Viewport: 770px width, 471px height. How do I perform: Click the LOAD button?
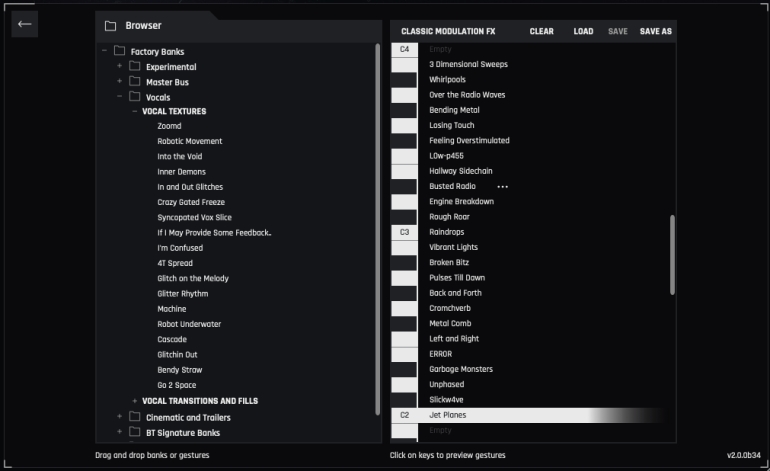click(583, 31)
